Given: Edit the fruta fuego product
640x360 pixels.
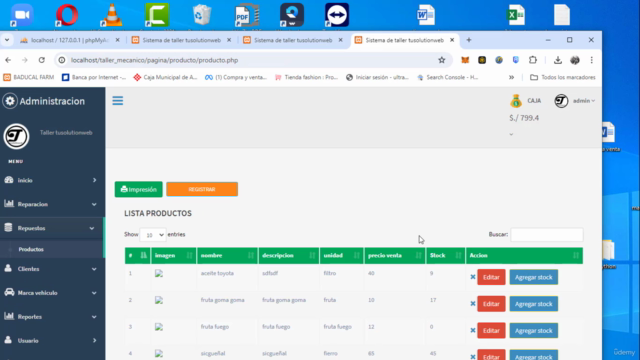Looking at the screenshot, I should click(491, 331).
